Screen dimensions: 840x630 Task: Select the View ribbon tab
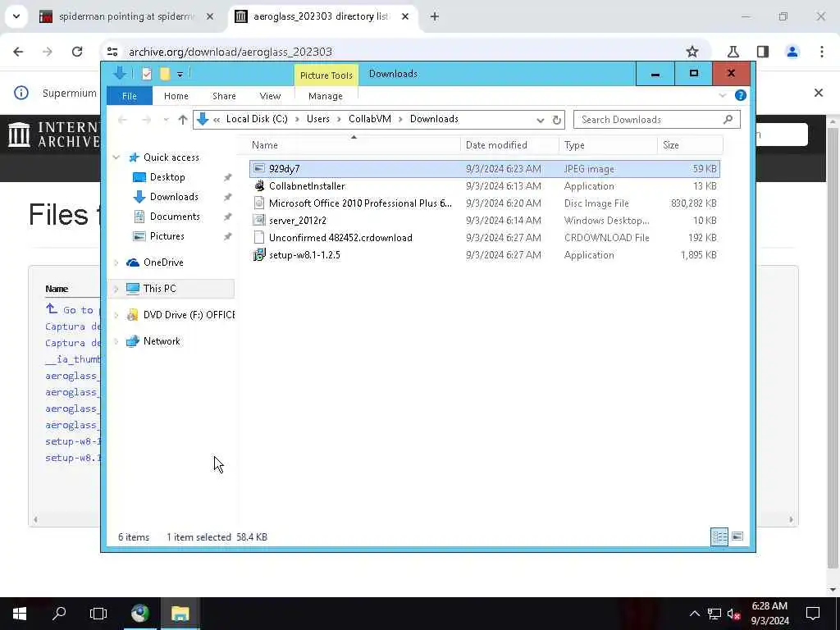(270, 96)
